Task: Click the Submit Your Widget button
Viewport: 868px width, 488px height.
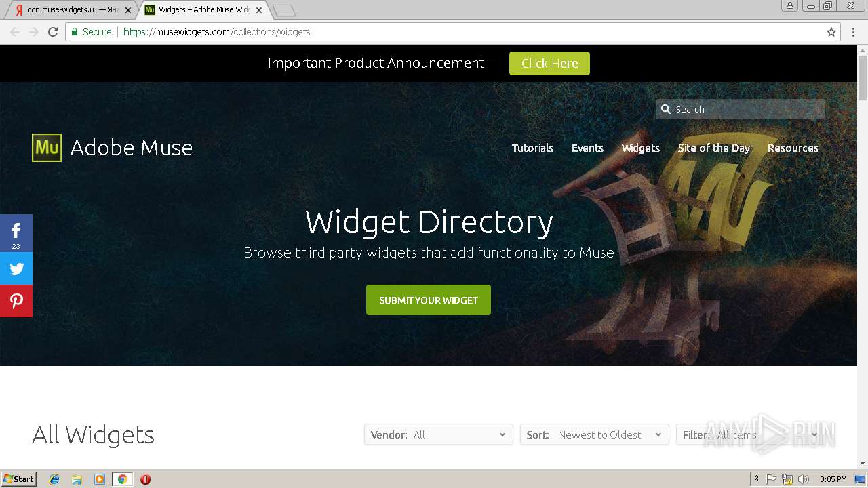Action: (x=429, y=300)
